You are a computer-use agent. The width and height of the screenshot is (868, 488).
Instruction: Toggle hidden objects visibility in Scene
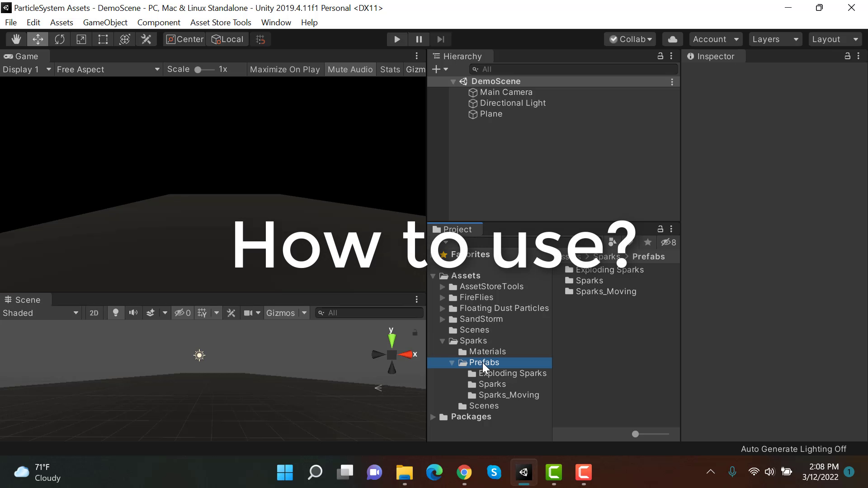pyautogui.click(x=183, y=313)
